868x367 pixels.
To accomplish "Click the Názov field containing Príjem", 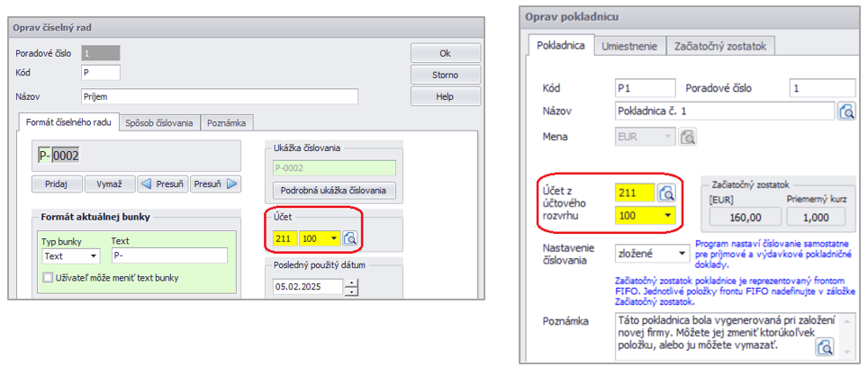I will pos(220,97).
